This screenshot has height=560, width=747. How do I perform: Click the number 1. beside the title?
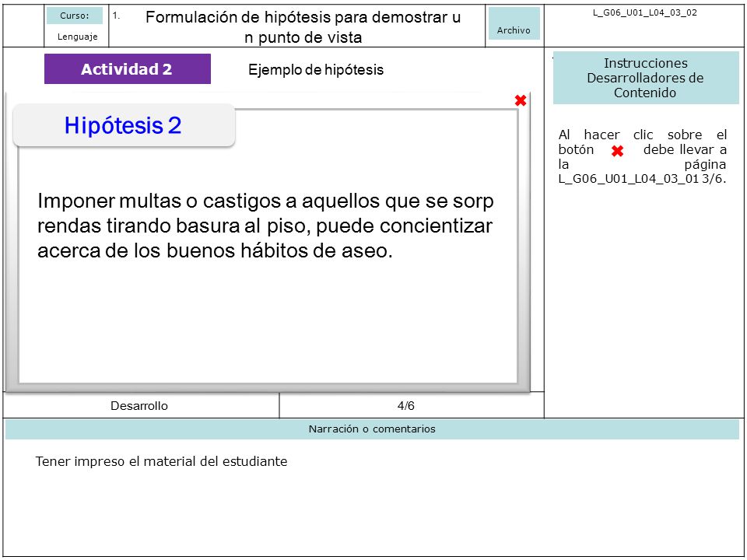point(116,16)
